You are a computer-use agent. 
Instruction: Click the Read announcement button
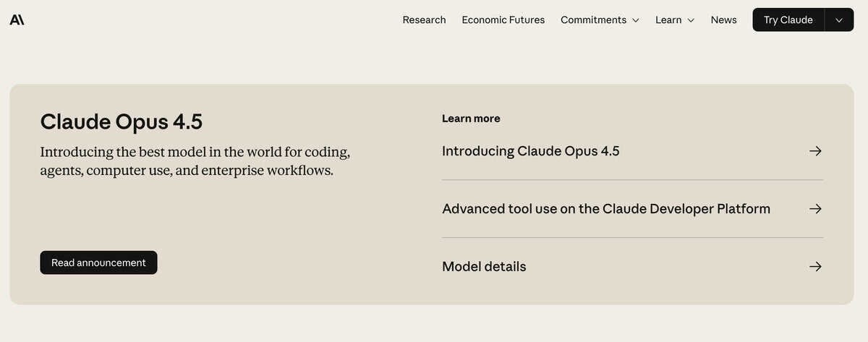coord(98,262)
